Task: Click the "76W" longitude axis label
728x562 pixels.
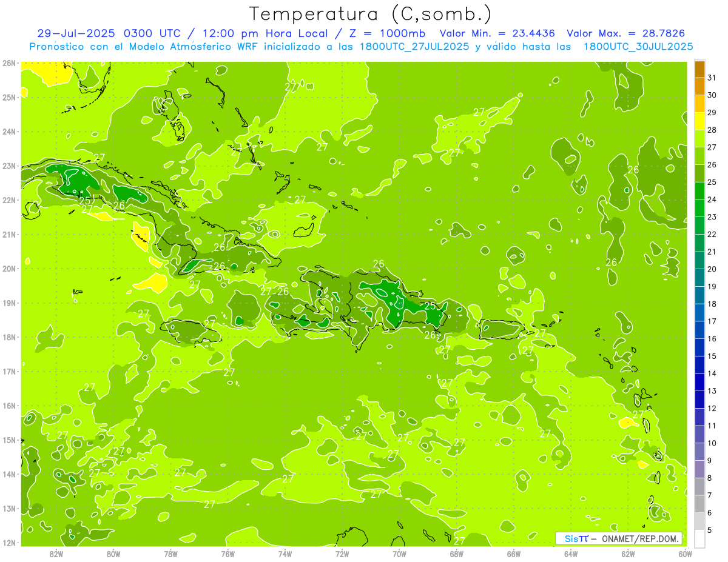Action: [x=228, y=554]
